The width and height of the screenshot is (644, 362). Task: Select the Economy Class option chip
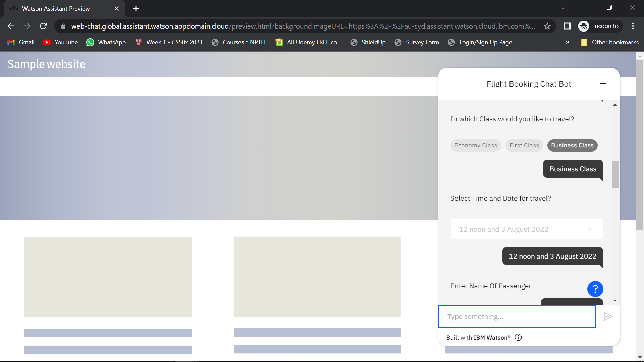[x=475, y=145]
